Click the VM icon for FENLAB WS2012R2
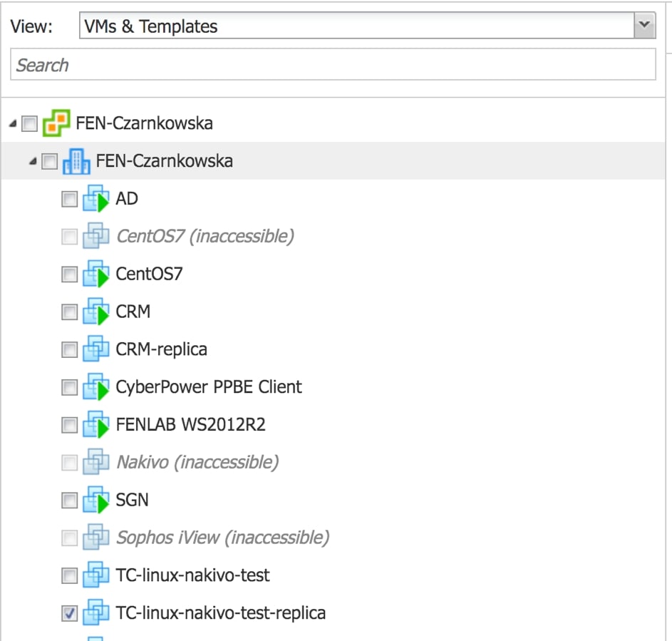The image size is (672, 641). [x=95, y=426]
